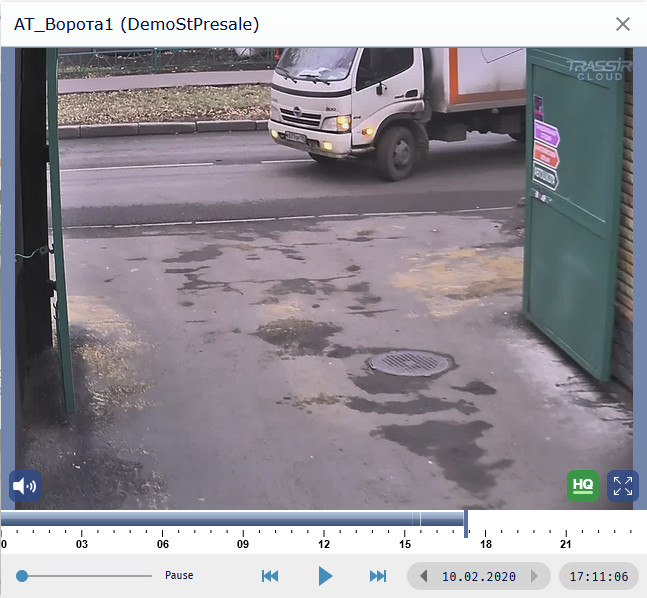This screenshot has width=647, height=598.
Task: Seek to 12 o'clock on the timeline
Action: [324, 534]
